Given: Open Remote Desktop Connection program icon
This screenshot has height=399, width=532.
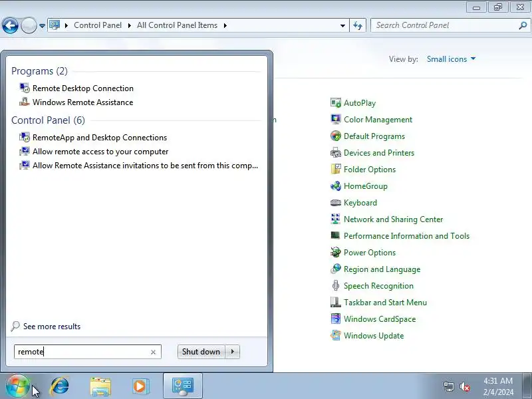Looking at the screenshot, I should click(x=25, y=88).
